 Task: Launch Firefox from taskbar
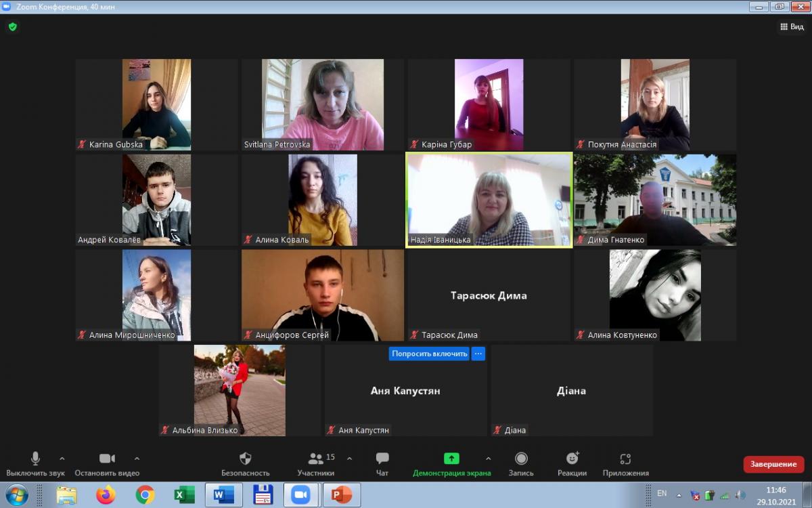coord(106,495)
